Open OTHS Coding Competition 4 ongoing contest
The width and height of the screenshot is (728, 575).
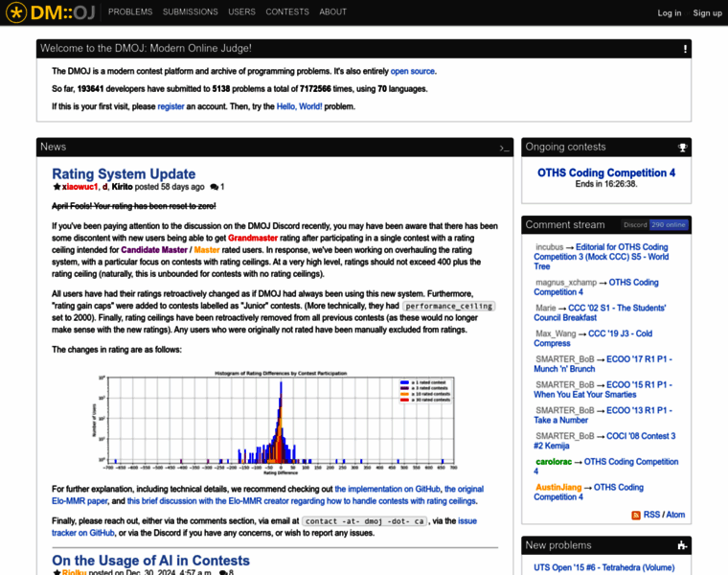606,172
